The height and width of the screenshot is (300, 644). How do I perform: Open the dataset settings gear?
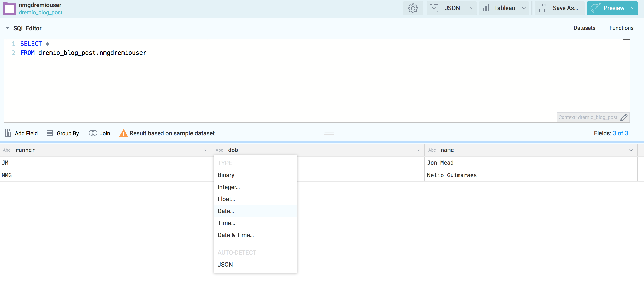(413, 8)
